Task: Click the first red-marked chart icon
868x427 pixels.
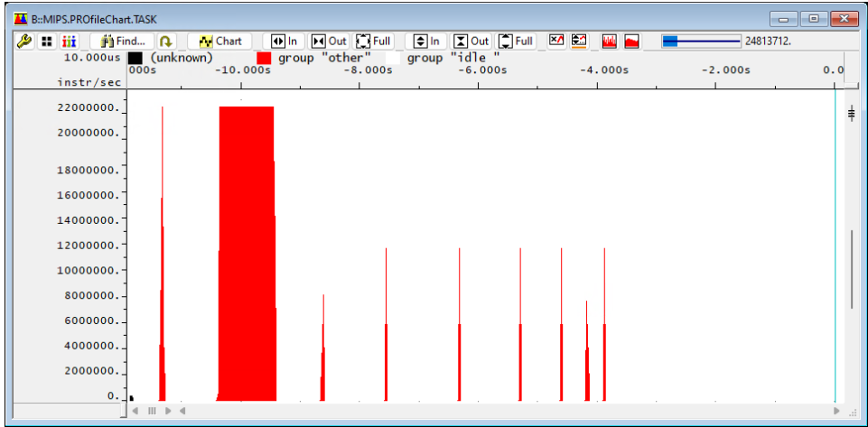Action: [557, 42]
